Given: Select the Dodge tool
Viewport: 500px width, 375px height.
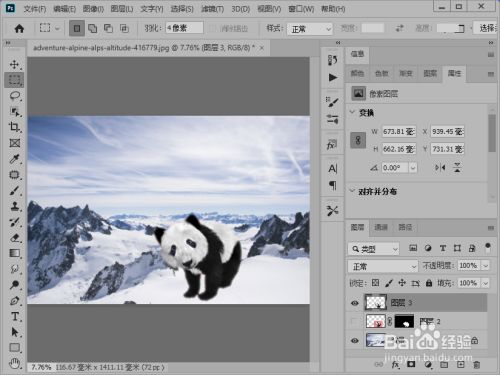Looking at the screenshot, I should 14,285.
